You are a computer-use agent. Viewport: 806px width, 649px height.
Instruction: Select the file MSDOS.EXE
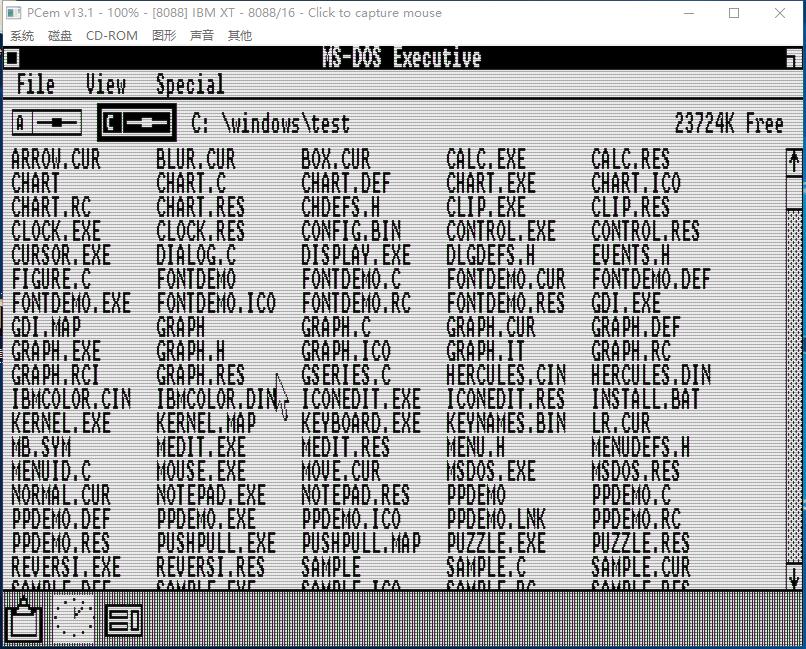491,471
